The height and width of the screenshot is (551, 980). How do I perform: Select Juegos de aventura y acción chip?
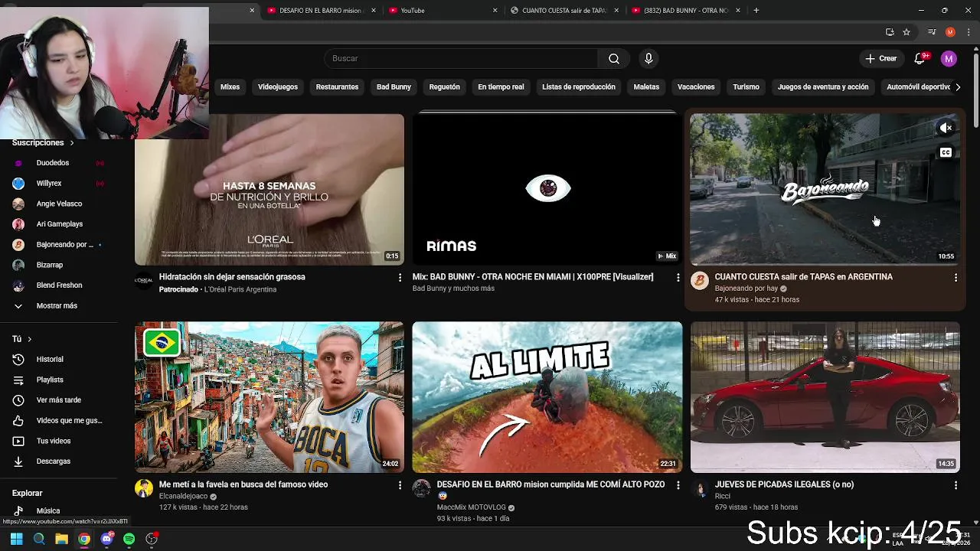[x=823, y=87]
